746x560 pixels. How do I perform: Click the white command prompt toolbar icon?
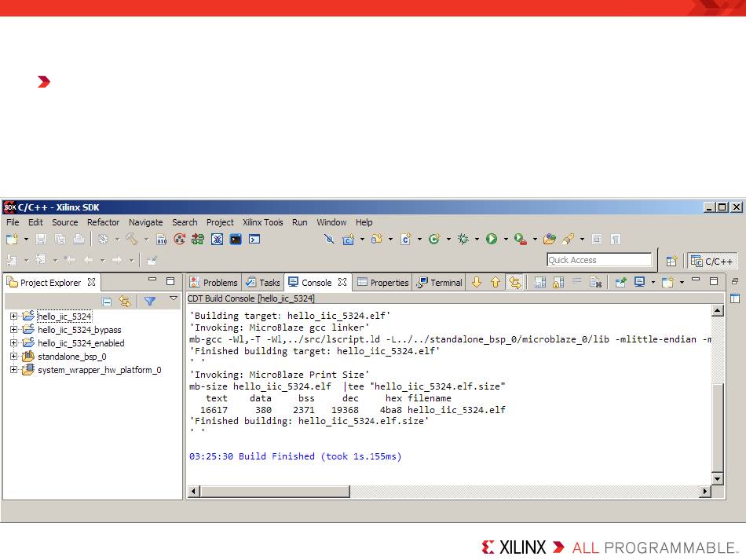coord(254,239)
